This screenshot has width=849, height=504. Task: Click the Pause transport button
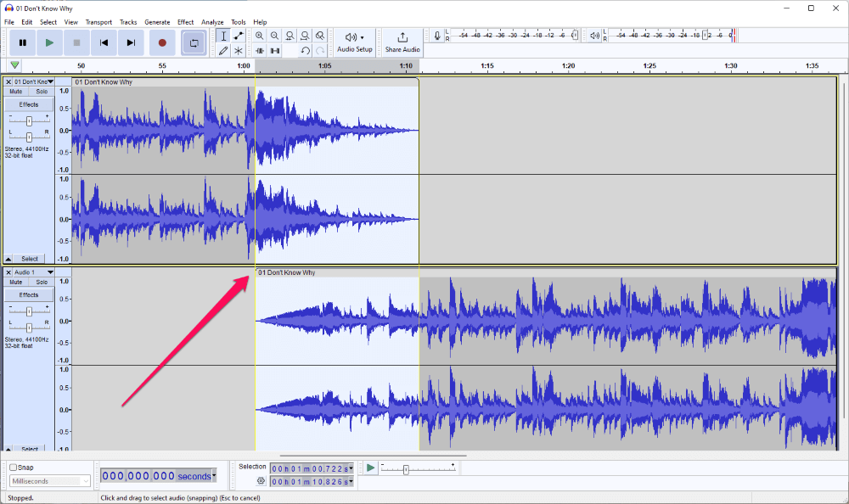pyautogui.click(x=22, y=42)
